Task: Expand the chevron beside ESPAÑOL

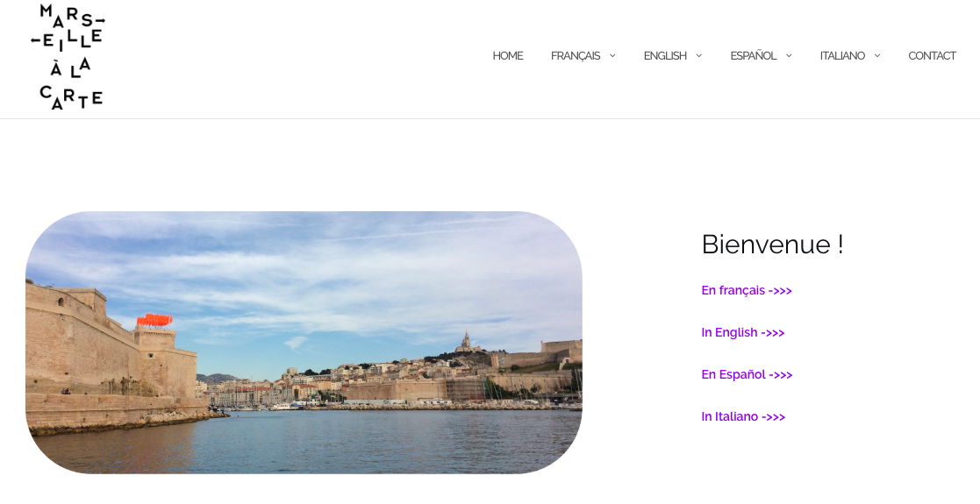Action: (x=789, y=55)
